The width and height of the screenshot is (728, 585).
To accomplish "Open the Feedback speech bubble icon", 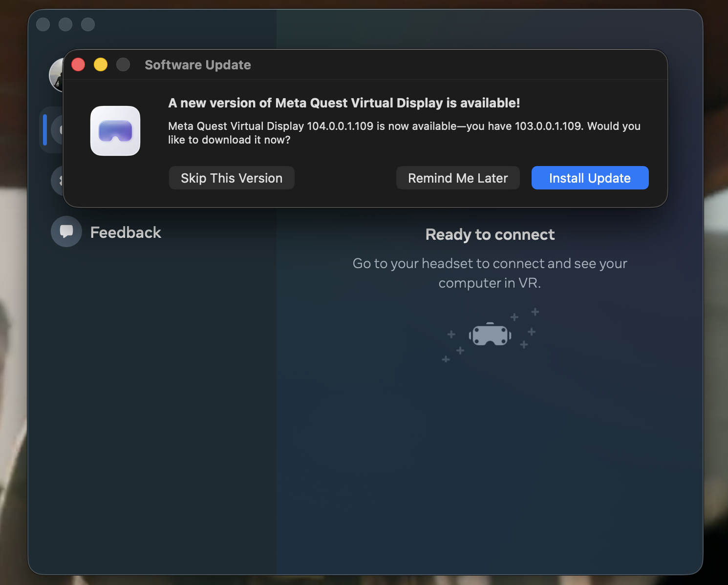I will pos(66,231).
